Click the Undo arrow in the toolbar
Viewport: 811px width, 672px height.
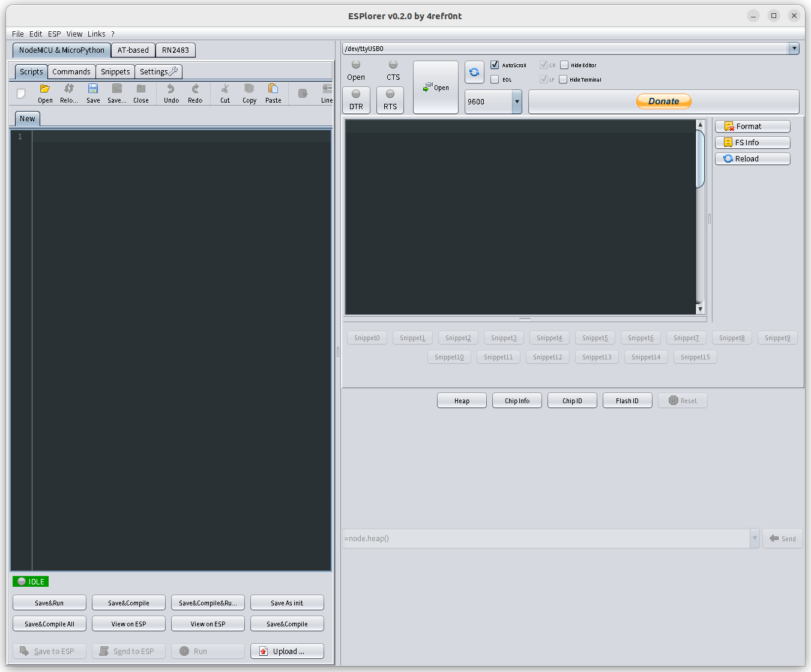coord(171,89)
